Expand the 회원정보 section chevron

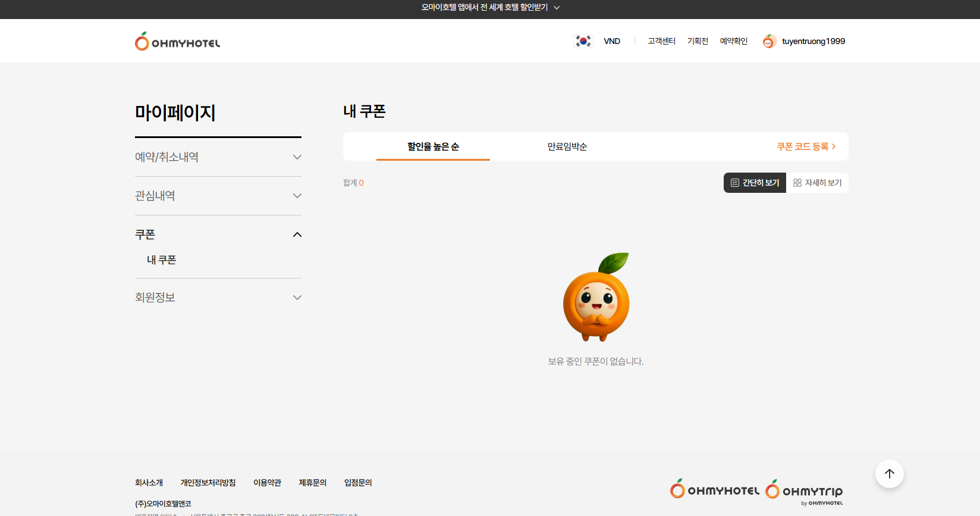click(x=297, y=298)
